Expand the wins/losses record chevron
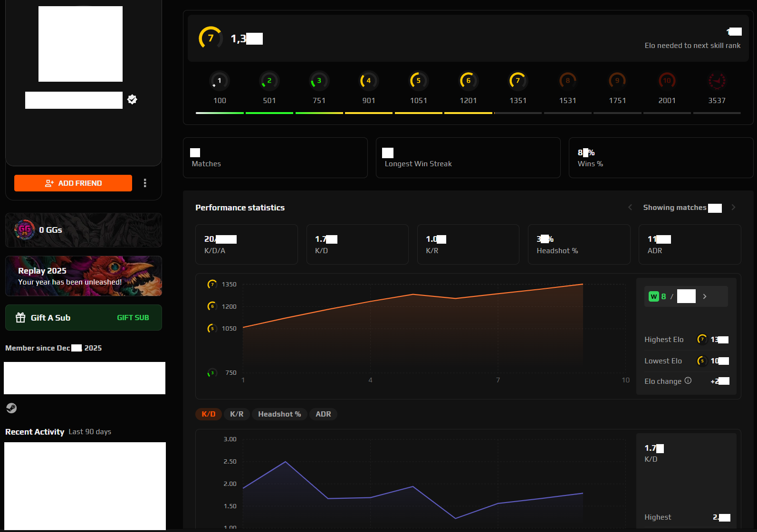This screenshot has height=532, width=757. point(705,296)
